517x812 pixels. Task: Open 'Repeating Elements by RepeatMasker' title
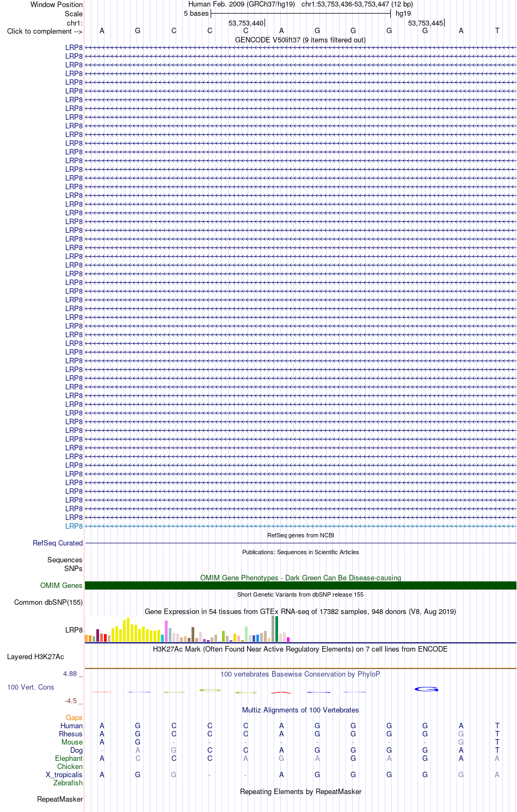point(300,791)
